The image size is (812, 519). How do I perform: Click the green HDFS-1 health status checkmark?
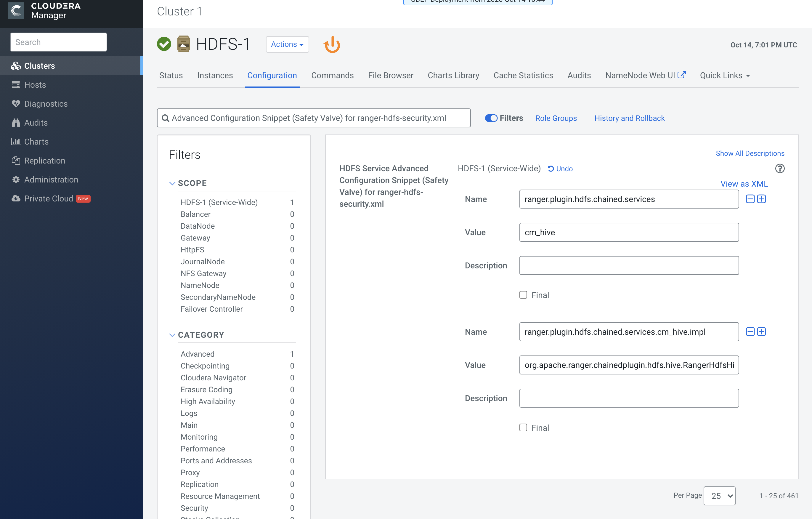[x=164, y=44]
